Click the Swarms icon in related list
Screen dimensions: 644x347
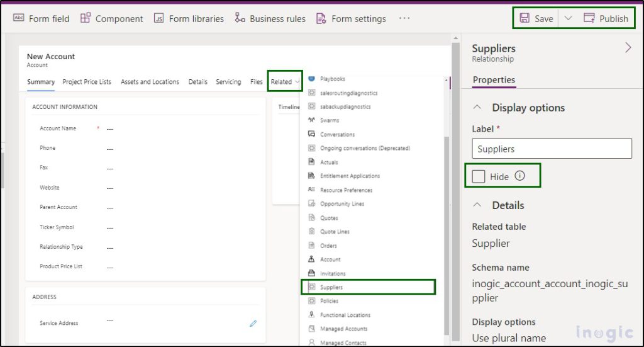coord(311,120)
